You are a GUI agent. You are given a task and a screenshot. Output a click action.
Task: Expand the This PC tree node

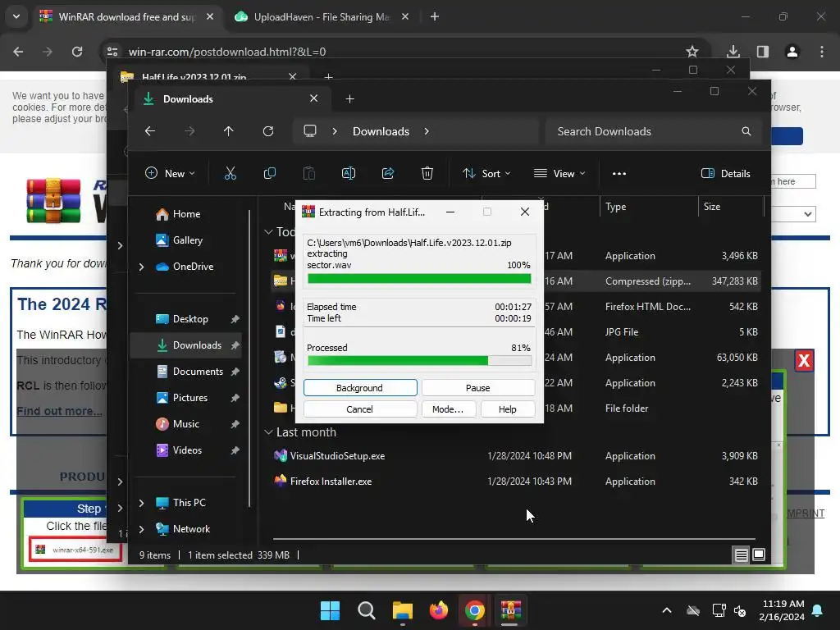click(141, 503)
